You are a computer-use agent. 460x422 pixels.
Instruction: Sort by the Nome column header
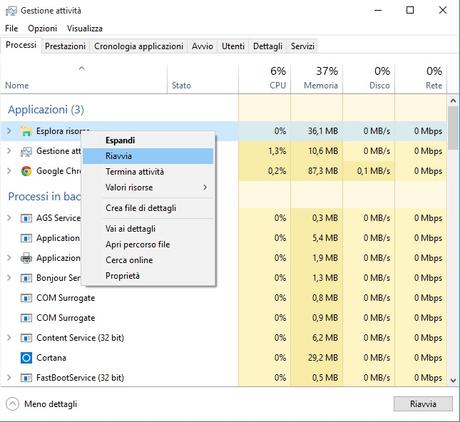click(x=83, y=79)
